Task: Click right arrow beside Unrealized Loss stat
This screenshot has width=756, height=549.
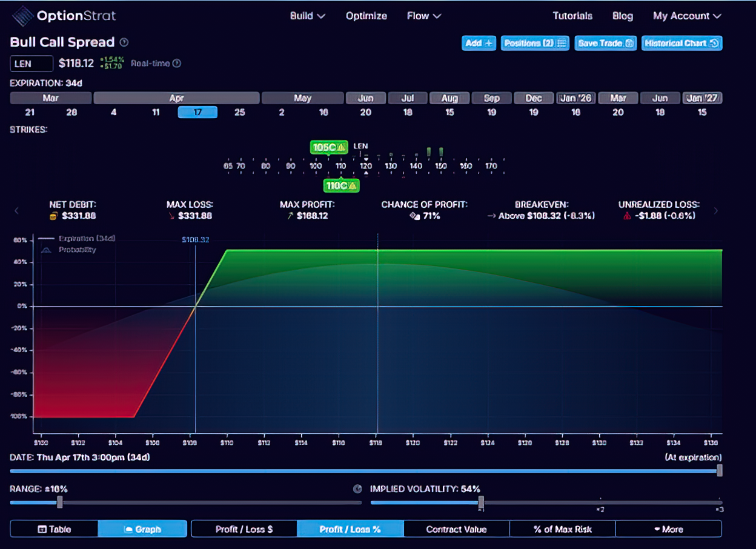Action: tap(716, 210)
